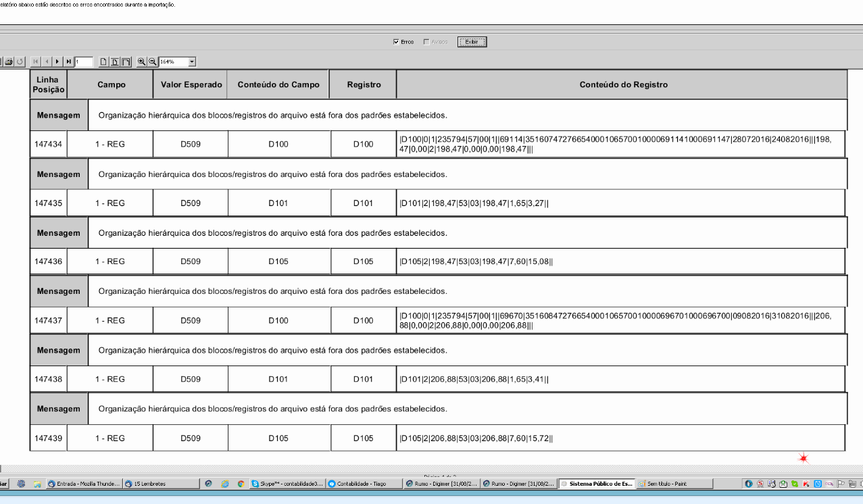Click line number 147438 cell
This screenshot has width=863, height=504.
pyautogui.click(x=49, y=379)
